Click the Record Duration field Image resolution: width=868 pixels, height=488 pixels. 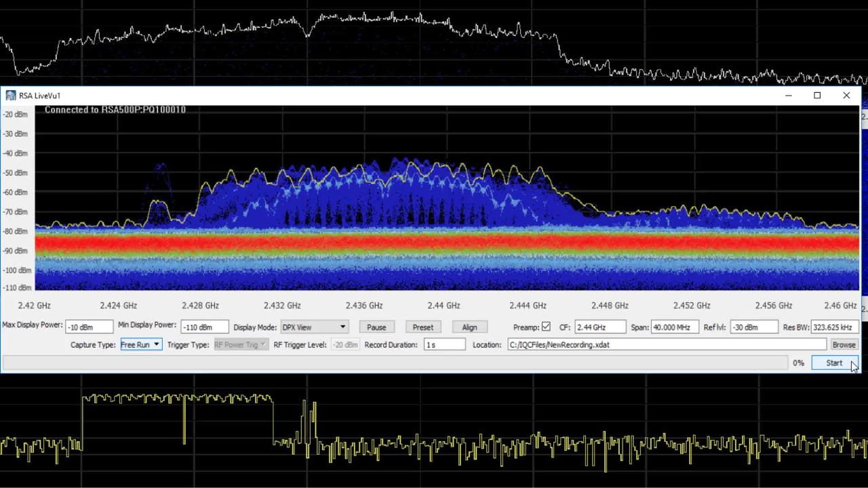pyautogui.click(x=444, y=345)
